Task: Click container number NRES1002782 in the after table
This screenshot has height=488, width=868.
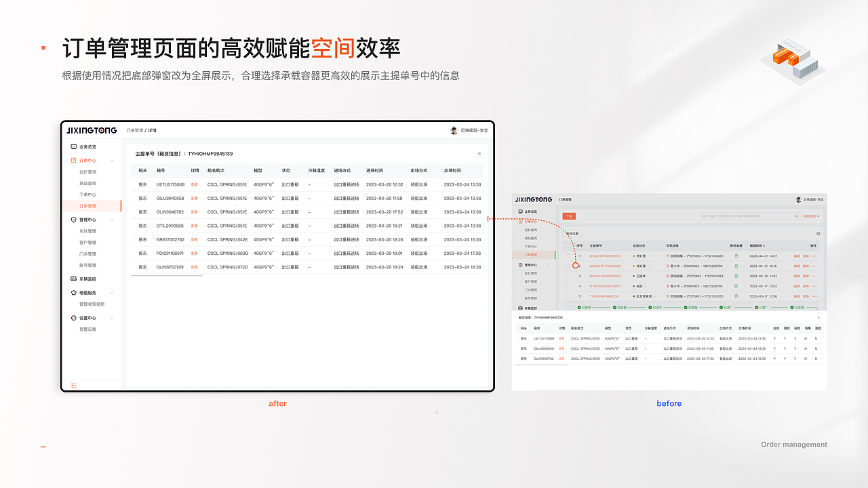Action: (170, 239)
